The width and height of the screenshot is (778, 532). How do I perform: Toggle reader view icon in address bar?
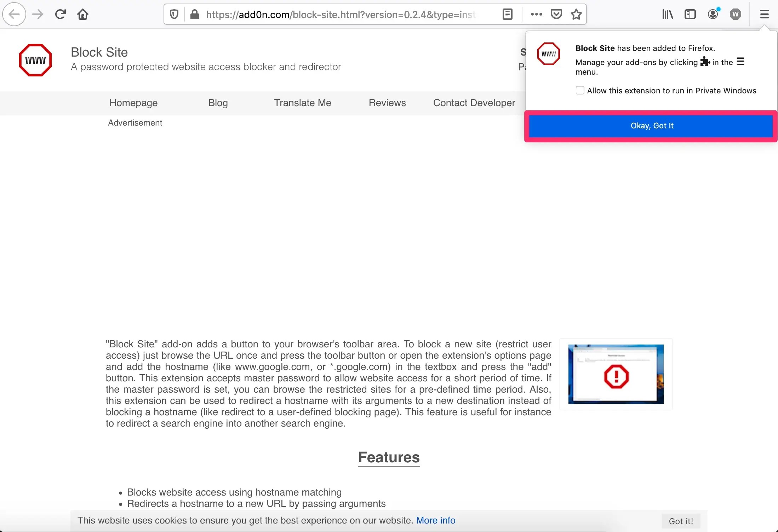click(507, 14)
